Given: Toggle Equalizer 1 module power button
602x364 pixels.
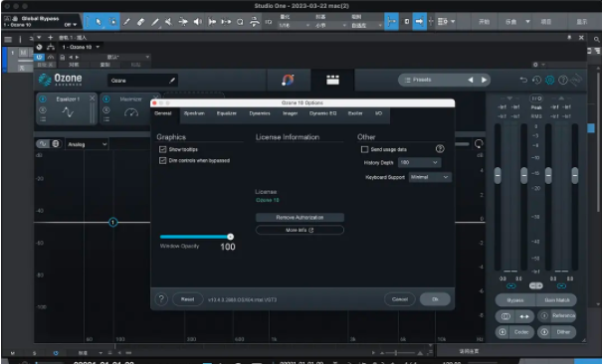Looking at the screenshot, I should coord(43,99).
